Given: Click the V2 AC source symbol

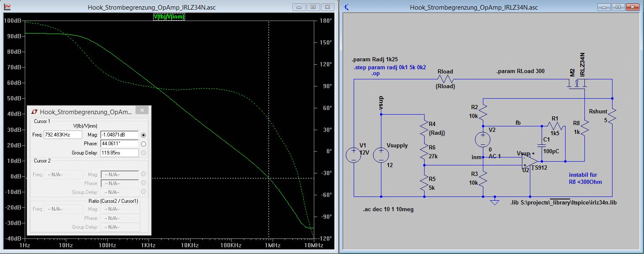Looking at the screenshot, I should point(483,139).
